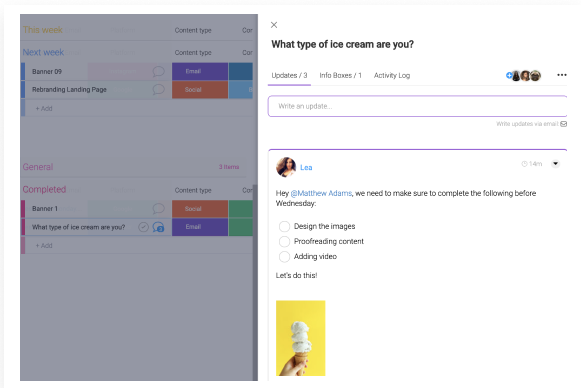The height and width of the screenshot is (388, 581).
Task: Expand the This week group
Action: 43,30
